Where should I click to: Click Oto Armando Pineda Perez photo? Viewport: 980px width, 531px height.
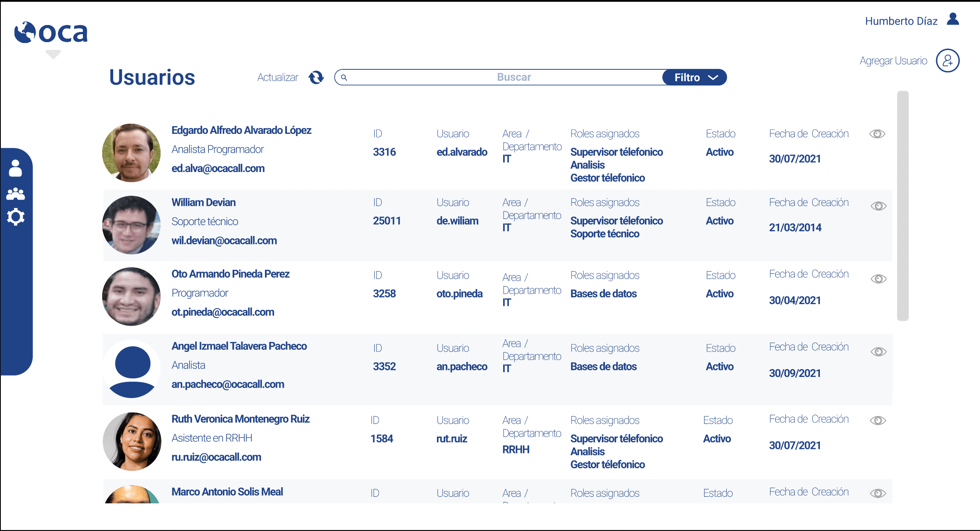pyautogui.click(x=131, y=297)
